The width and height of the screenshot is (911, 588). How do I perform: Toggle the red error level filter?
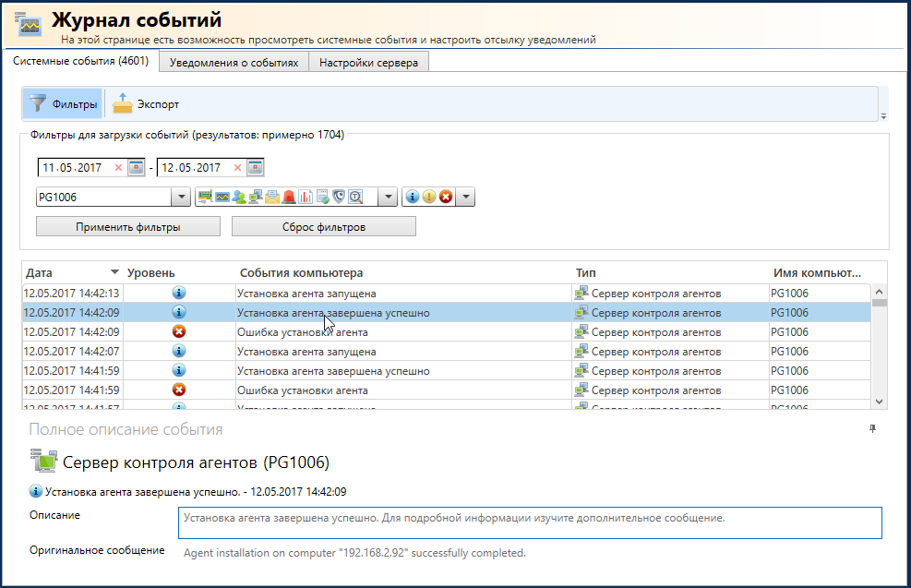click(446, 197)
